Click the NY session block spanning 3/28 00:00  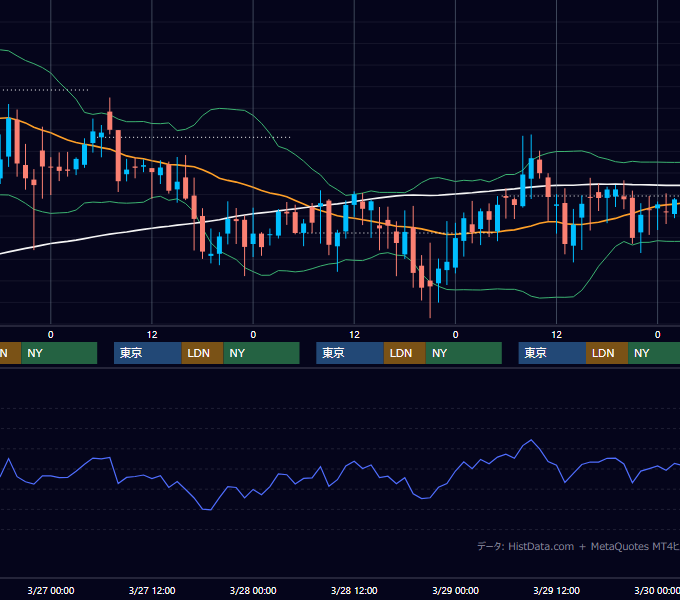pos(262,353)
